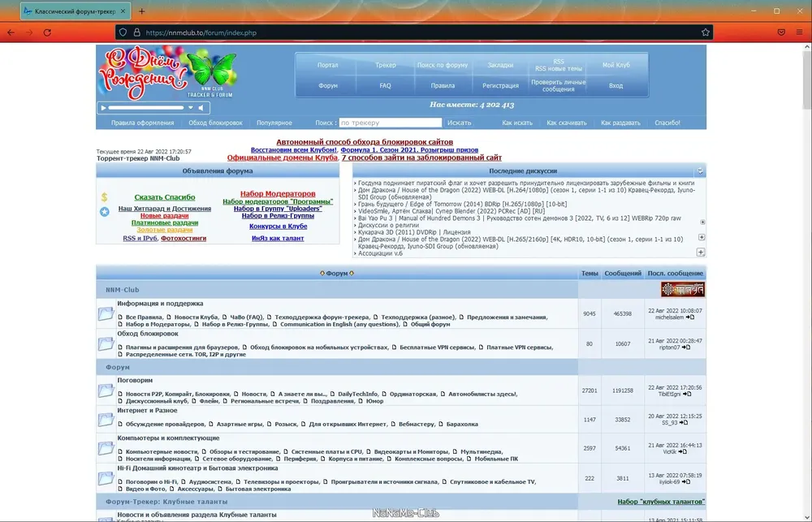Click the Искать search button
Screen dimensions: 812x522
(x=459, y=123)
